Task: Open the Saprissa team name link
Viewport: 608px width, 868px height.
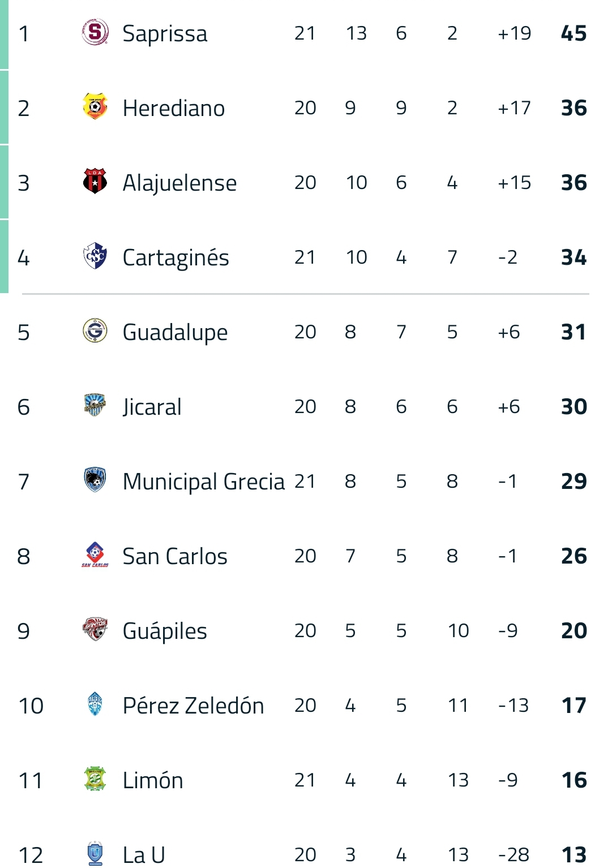Action: (165, 33)
